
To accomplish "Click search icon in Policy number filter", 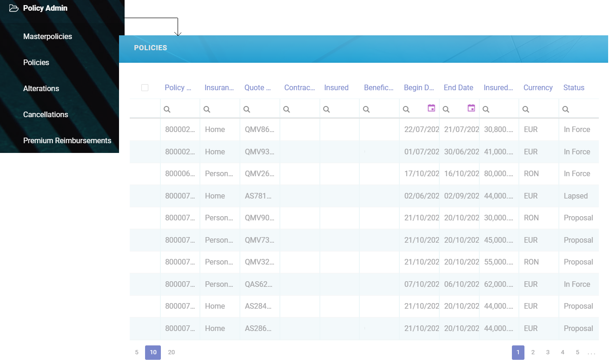I will point(167,109).
